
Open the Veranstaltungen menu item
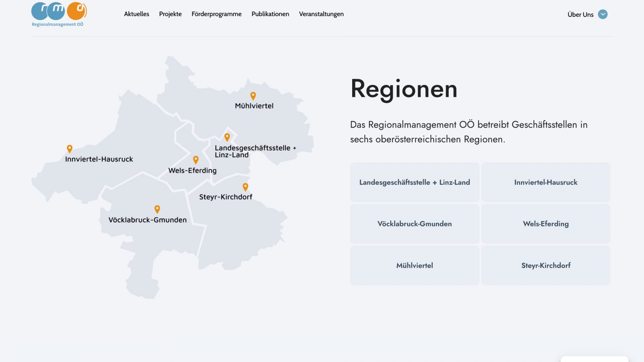[x=321, y=14]
